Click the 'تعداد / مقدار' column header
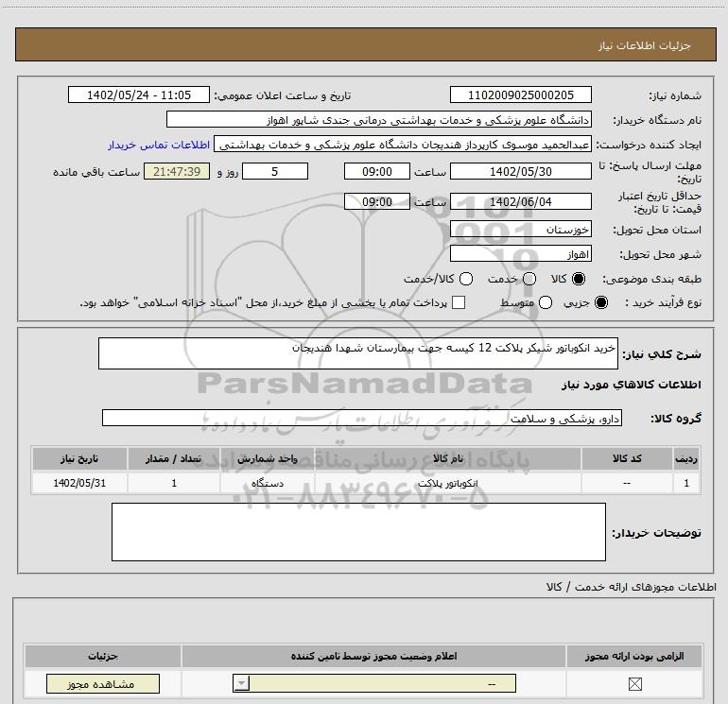This screenshot has height=704, width=728. (x=174, y=458)
